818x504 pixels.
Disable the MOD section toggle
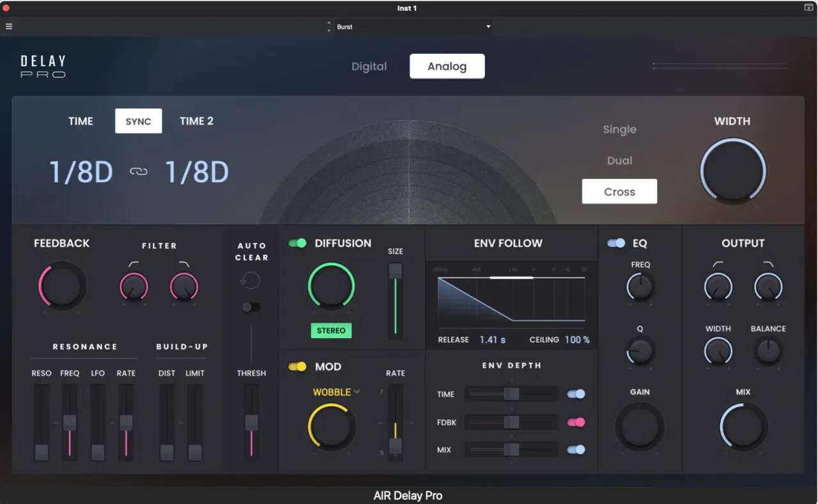tap(297, 367)
